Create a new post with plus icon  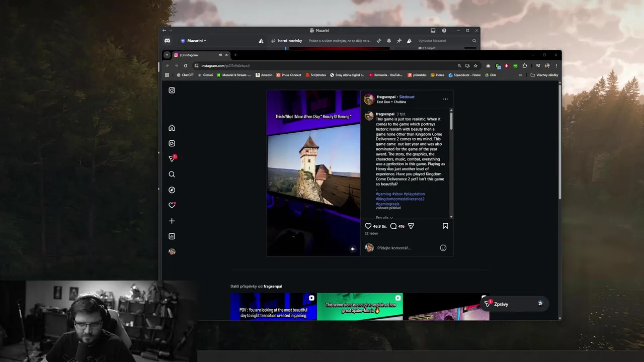pos(172,221)
